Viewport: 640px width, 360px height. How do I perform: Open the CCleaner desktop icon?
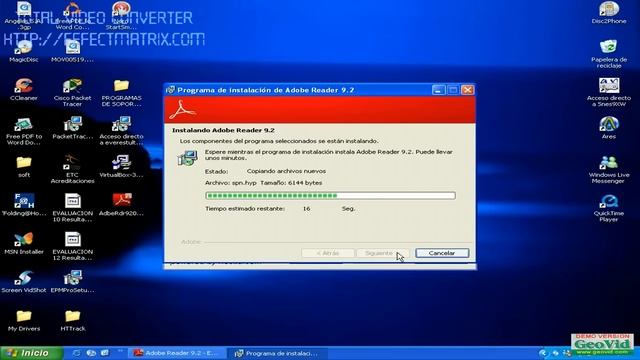(24, 89)
